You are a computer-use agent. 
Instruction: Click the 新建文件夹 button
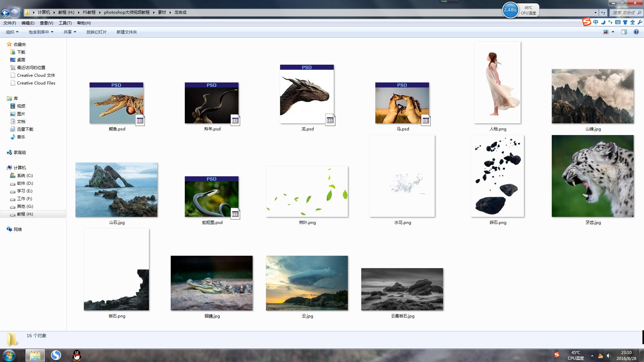click(x=126, y=32)
